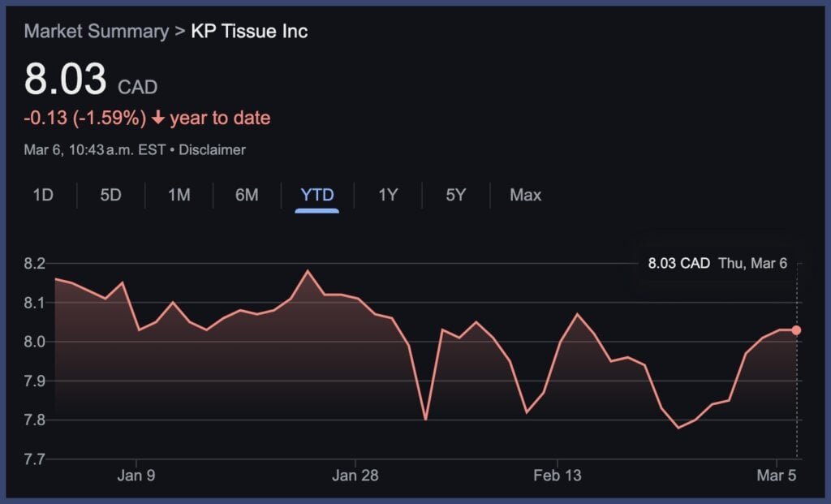Viewport: 831px width, 504px height.
Task: Click the Mar 6 data point dot
Action: pyautogui.click(x=796, y=330)
